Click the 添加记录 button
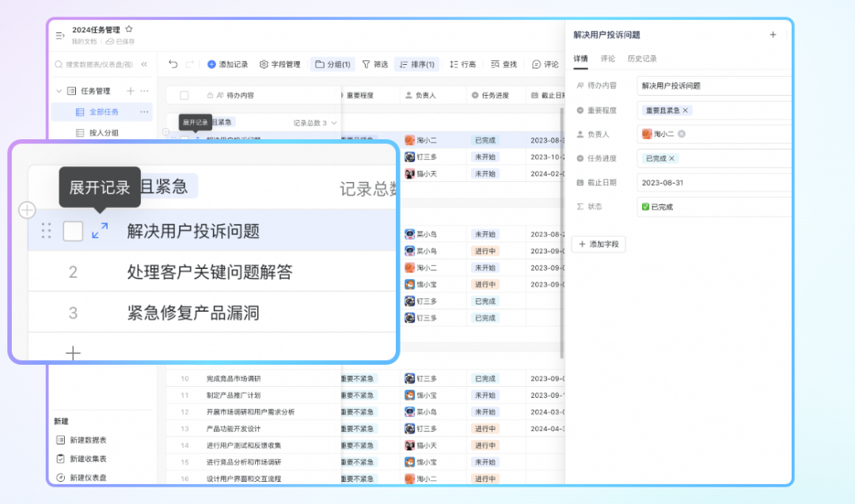 point(228,64)
